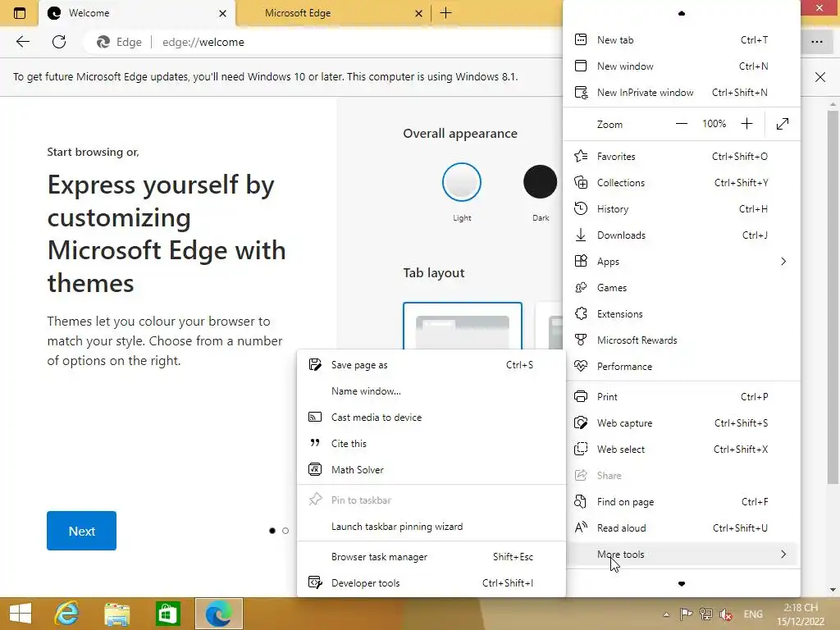This screenshot has height=630, width=840.
Task: Open Downloads from the menu
Action: coord(682,235)
